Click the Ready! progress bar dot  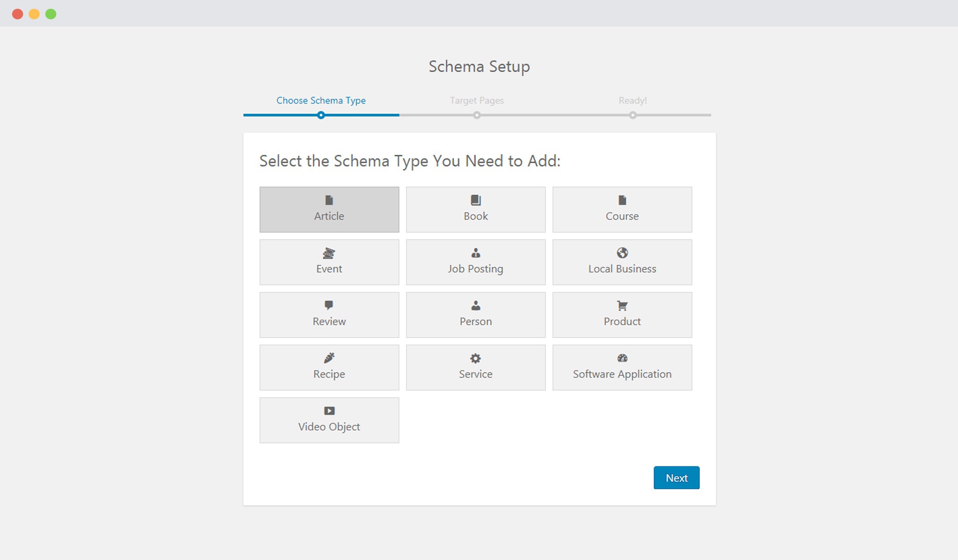point(632,115)
